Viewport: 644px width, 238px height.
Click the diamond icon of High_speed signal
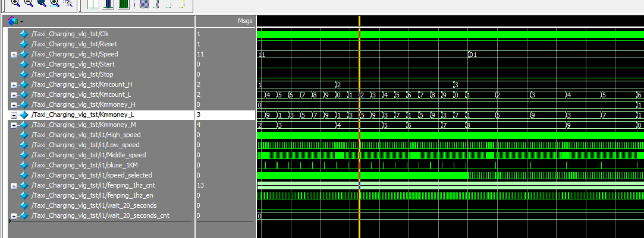[24, 135]
